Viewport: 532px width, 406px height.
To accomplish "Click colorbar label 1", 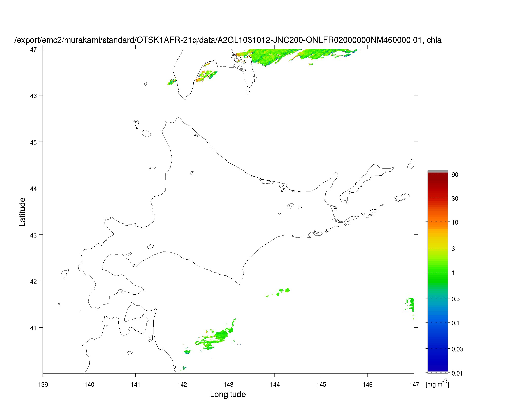I will point(453,273).
